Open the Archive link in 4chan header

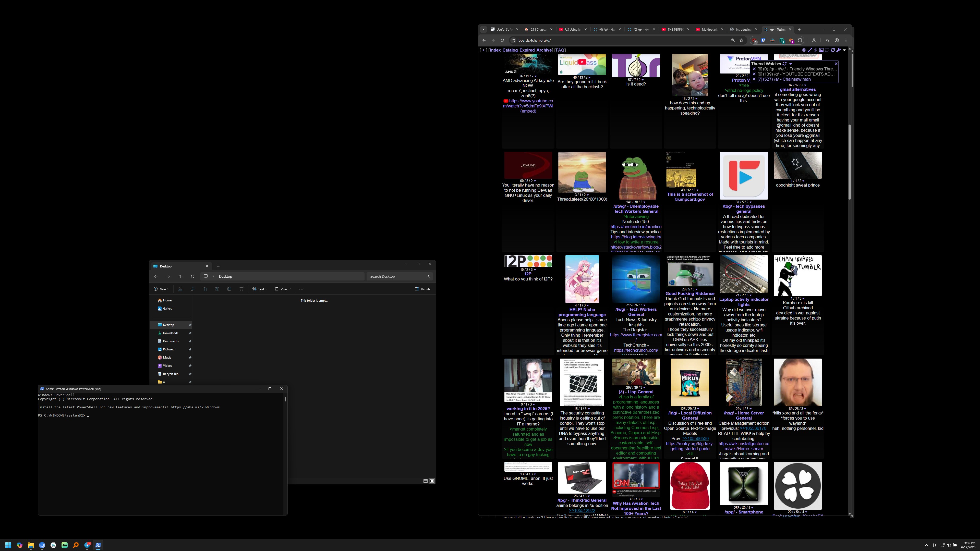(544, 50)
